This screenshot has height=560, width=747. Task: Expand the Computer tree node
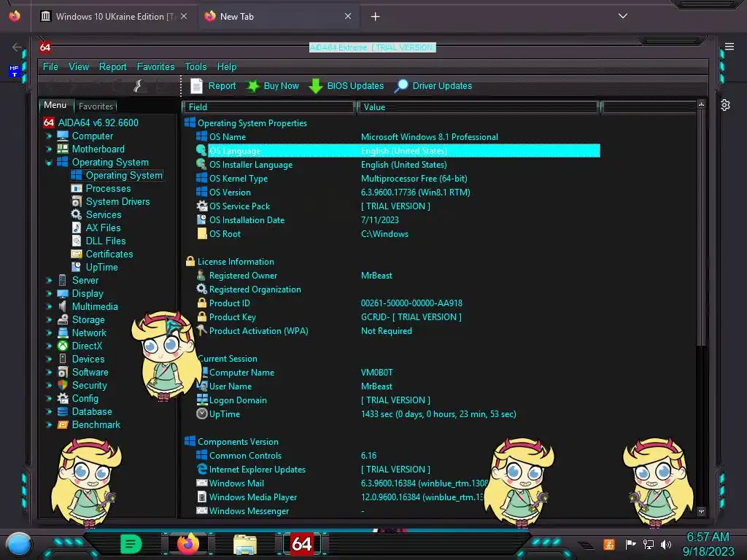49,136
